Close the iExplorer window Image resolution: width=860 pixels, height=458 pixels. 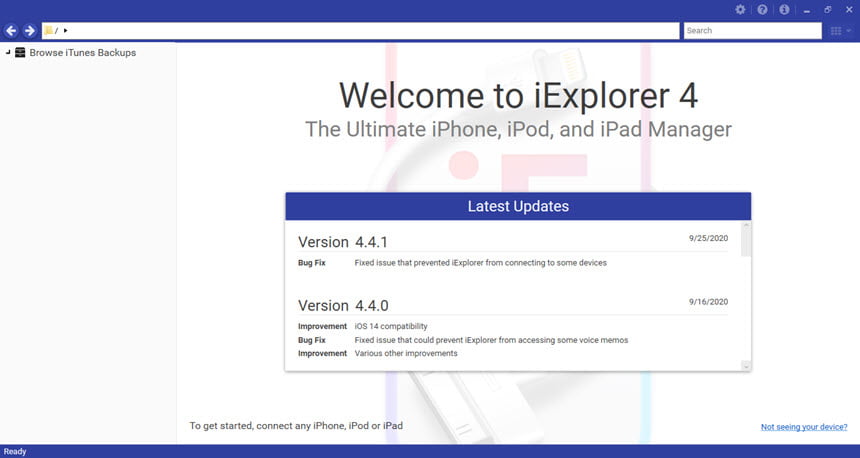849,9
